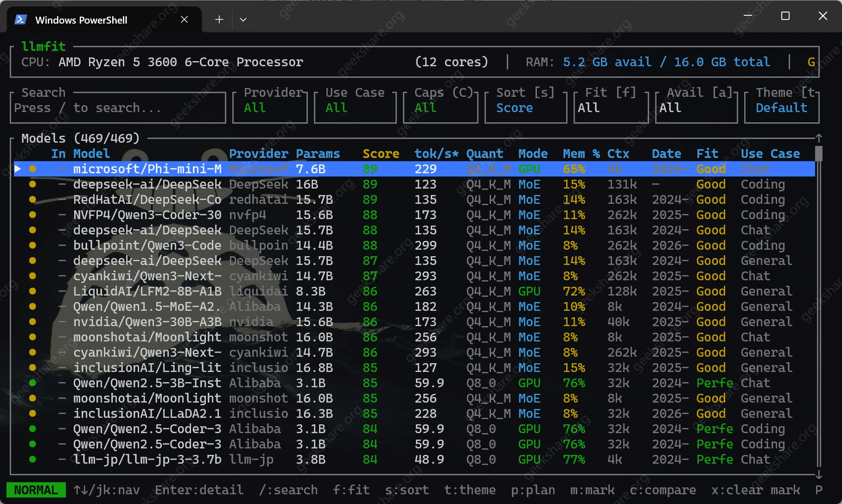Open the Caps filter
This screenshot has height=504, width=842.
click(440, 107)
